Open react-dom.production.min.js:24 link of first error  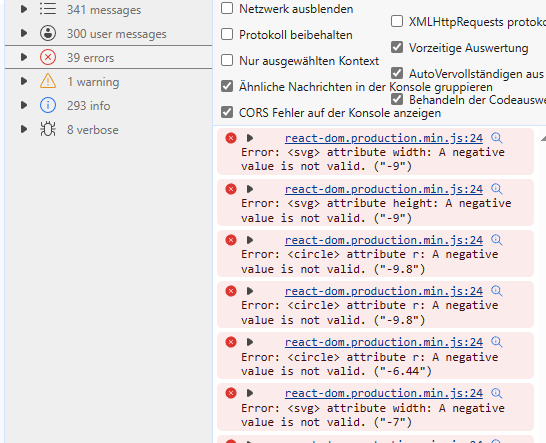(384, 138)
